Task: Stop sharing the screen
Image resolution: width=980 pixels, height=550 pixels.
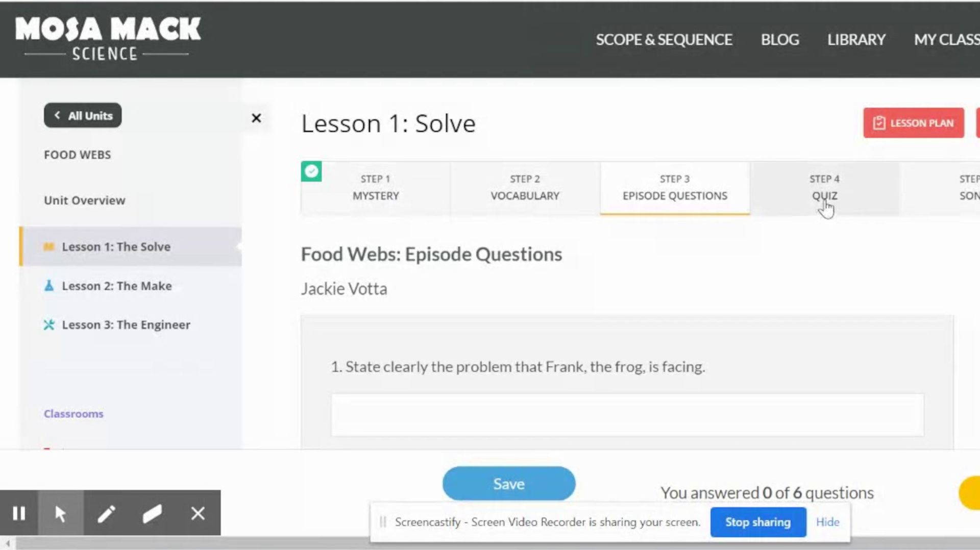Action: coord(758,522)
